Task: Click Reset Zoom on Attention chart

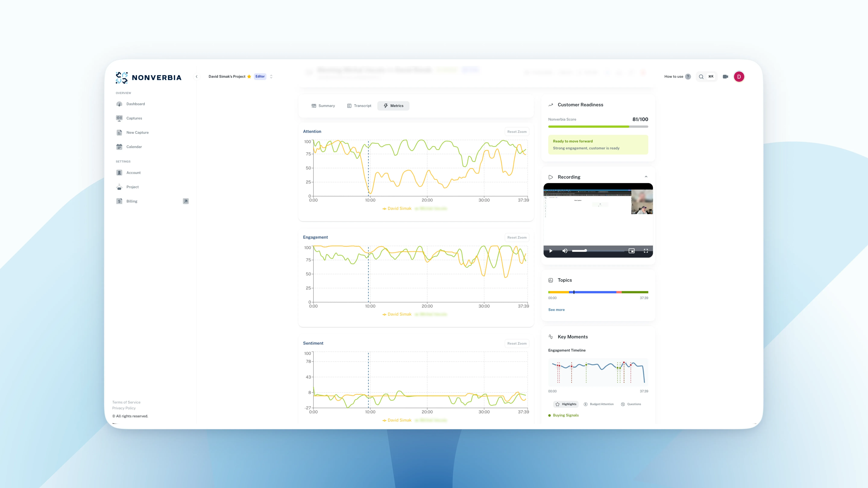Action: click(x=517, y=132)
